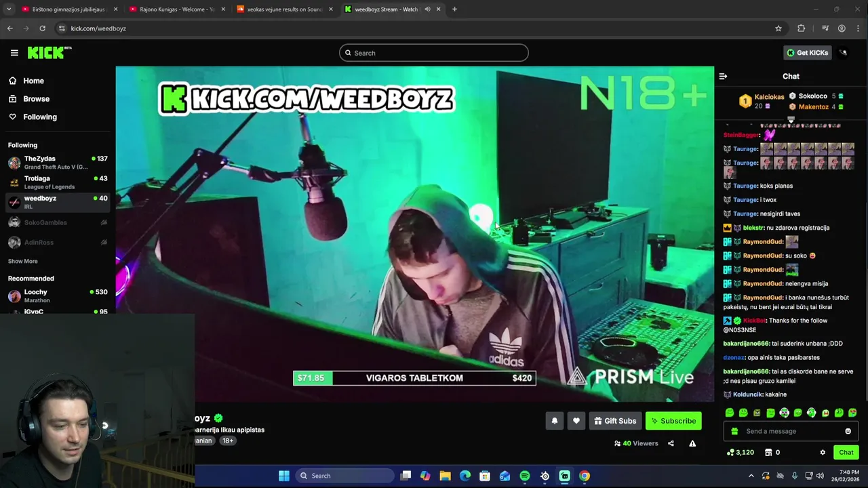Click the share icon next to Viewers
The height and width of the screenshot is (488, 868).
pos(671,443)
